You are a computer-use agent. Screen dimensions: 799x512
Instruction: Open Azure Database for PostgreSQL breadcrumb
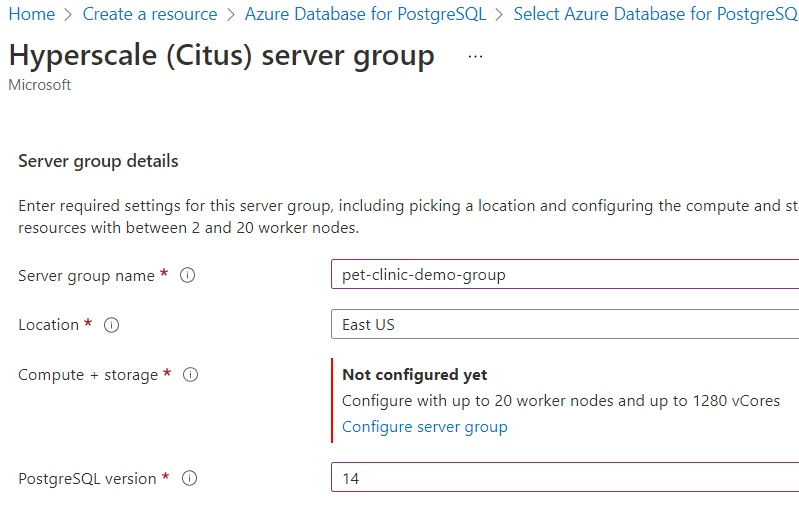point(365,14)
